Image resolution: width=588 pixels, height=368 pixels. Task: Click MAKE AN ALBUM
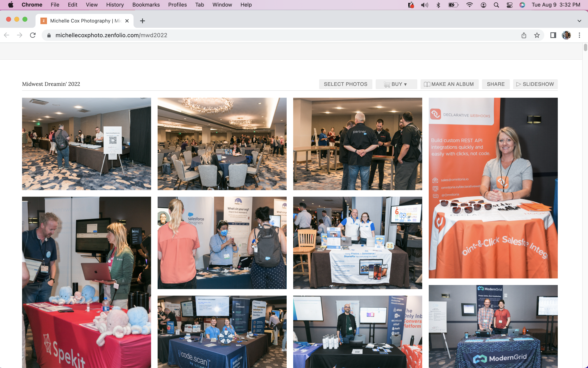[x=450, y=84]
